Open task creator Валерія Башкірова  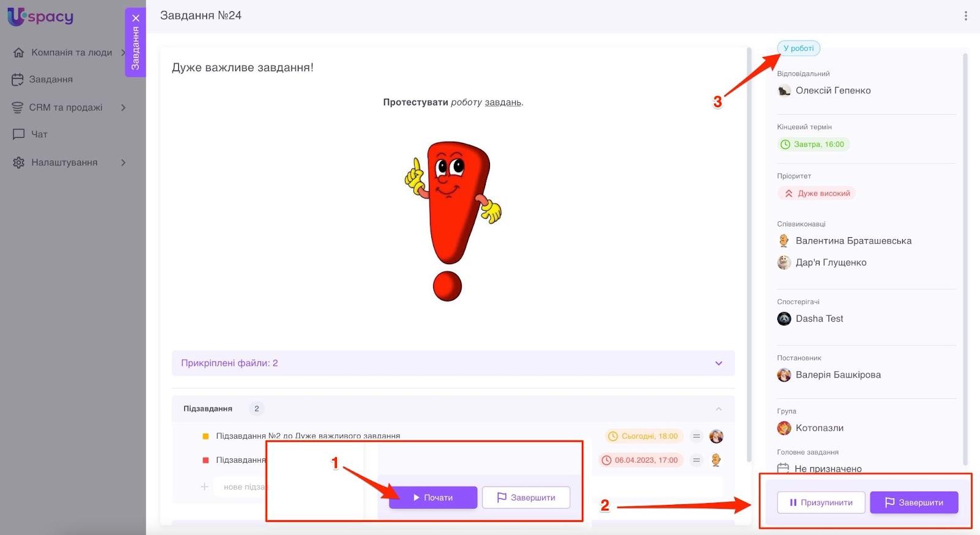838,375
